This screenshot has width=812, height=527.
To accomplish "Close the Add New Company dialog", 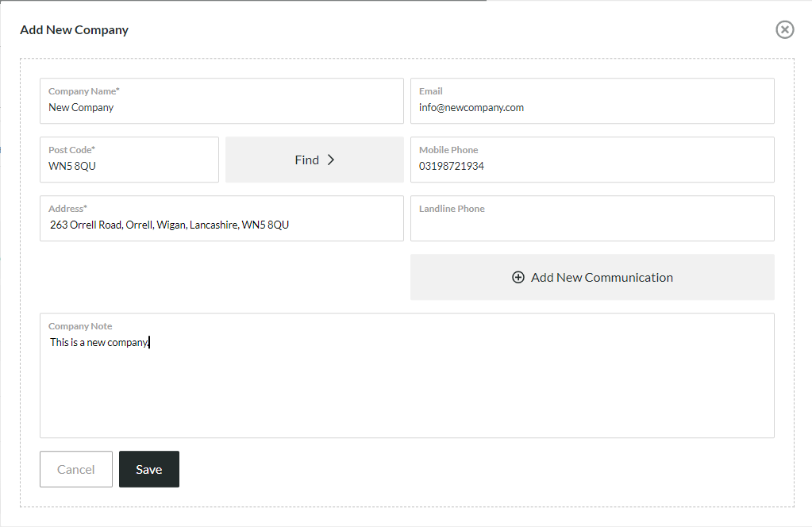I will point(784,29).
